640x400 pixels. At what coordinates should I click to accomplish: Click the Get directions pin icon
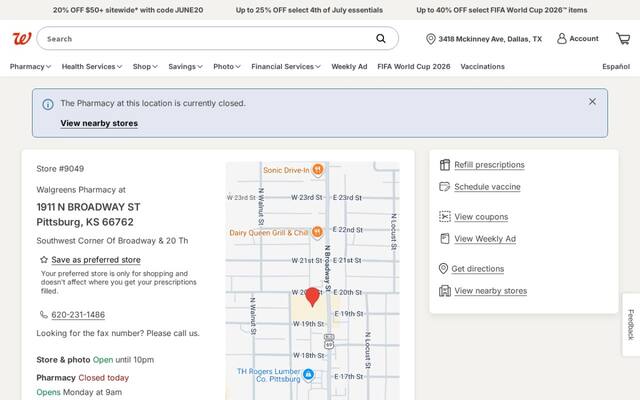443,269
